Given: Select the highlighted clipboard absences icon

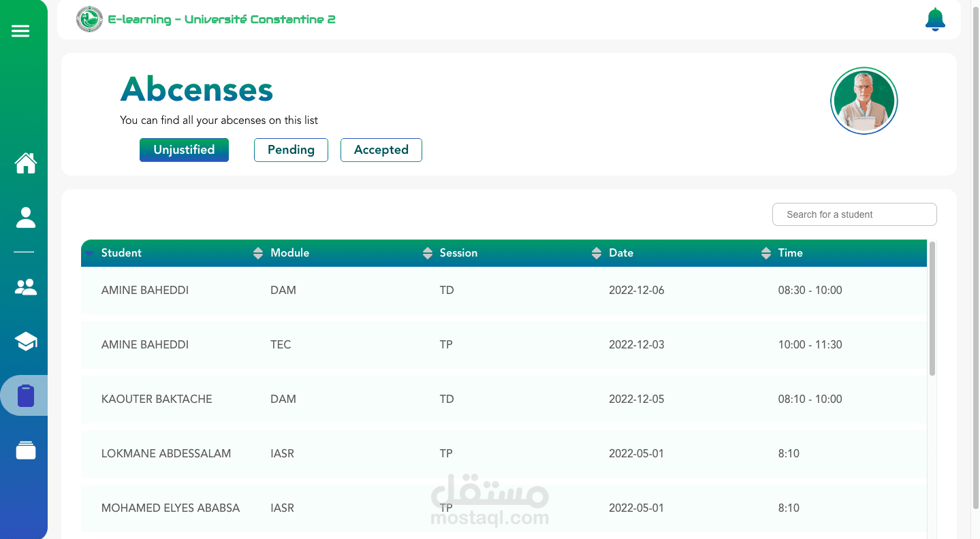Looking at the screenshot, I should pyautogui.click(x=25, y=396).
